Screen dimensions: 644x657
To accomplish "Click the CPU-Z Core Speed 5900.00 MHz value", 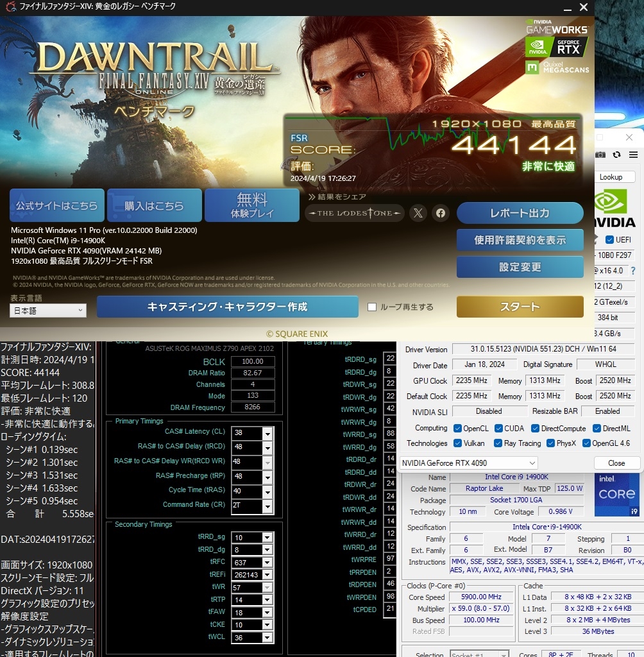I will pos(482,597).
